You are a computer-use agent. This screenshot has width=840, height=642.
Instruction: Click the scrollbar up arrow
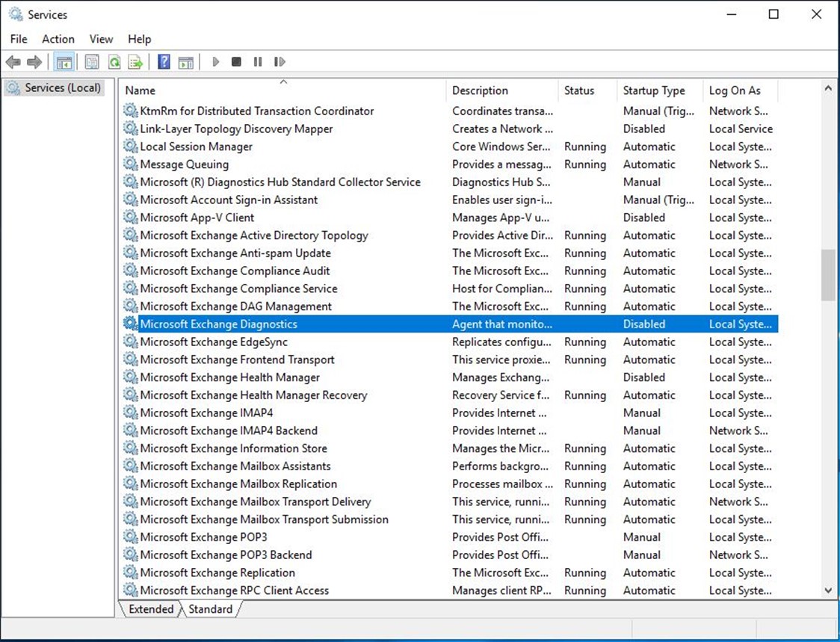pyautogui.click(x=828, y=88)
